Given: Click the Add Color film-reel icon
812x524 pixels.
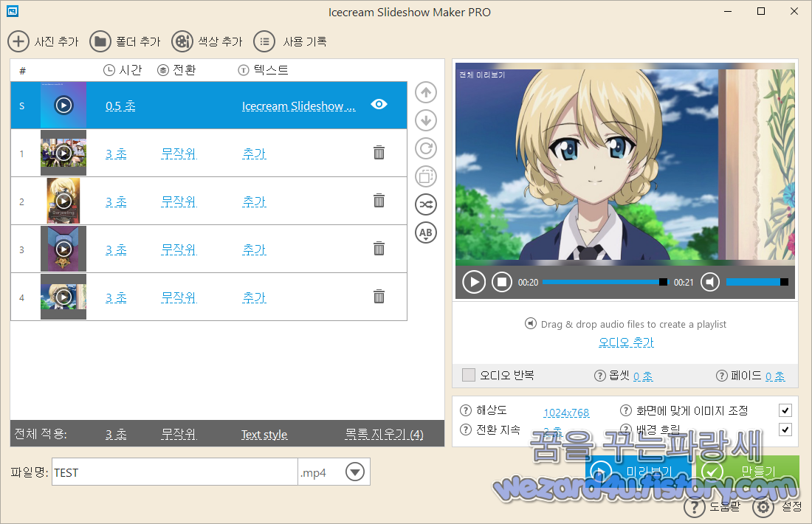Looking at the screenshot, I should coord(182,41).
